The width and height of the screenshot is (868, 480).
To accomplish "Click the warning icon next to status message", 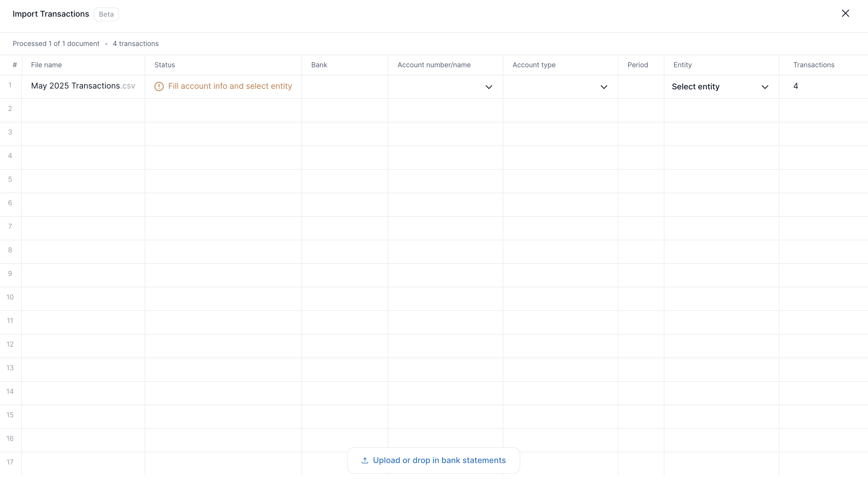I will pyautogui.click(x=159, y=87).
